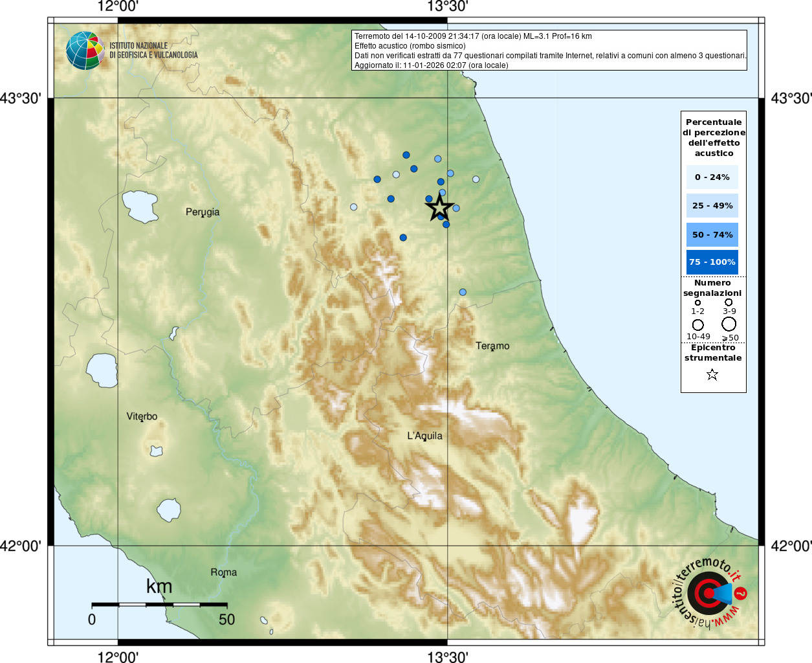Image resolution: width=812 pixels, height=663 pixels.
Task: Click the Perugia city label
Action: pos(203,212)
